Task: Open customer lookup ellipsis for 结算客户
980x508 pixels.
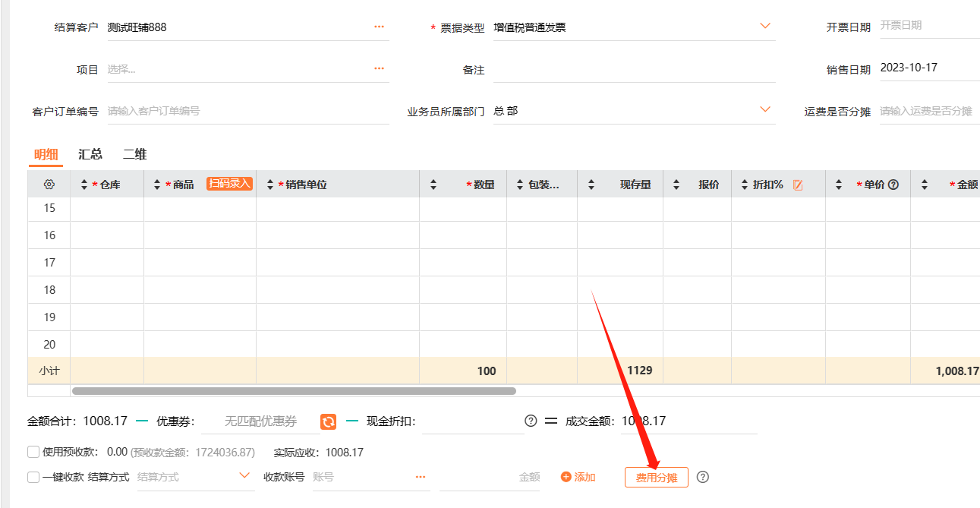Action: (x=379, y=27)
